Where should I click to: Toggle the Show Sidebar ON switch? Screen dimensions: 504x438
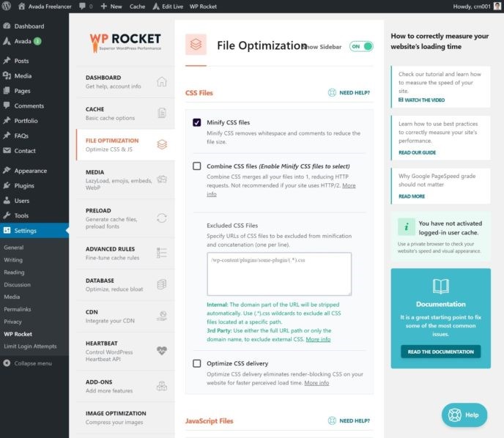click(361, 46)
